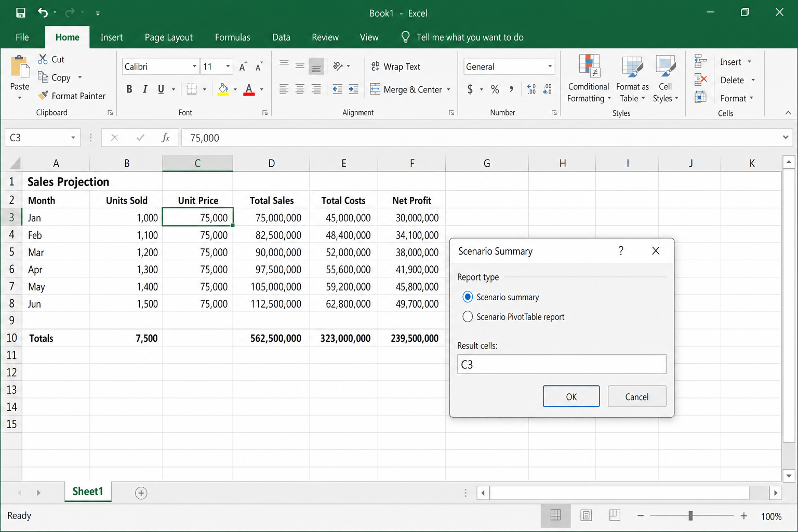Viewport: 798px width, 532px height.
Task: Switch to Page Break Preview
Action: coord(615,515)
